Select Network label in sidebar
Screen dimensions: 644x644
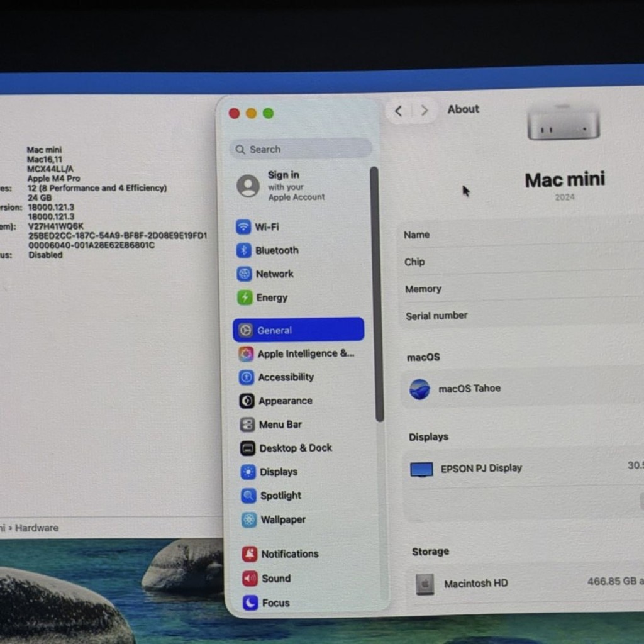click(x=274, y=274)
